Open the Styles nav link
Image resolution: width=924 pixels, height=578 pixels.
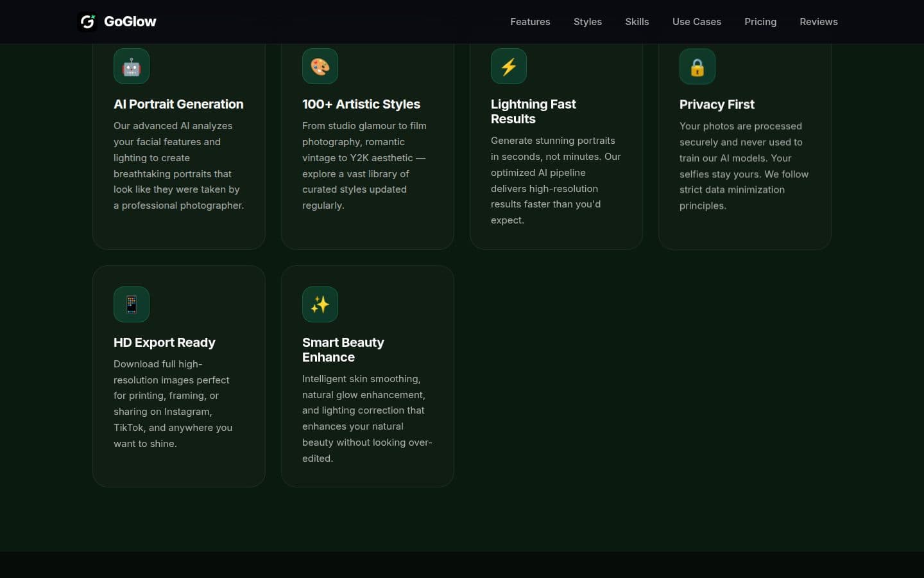(x=588, y=22)
